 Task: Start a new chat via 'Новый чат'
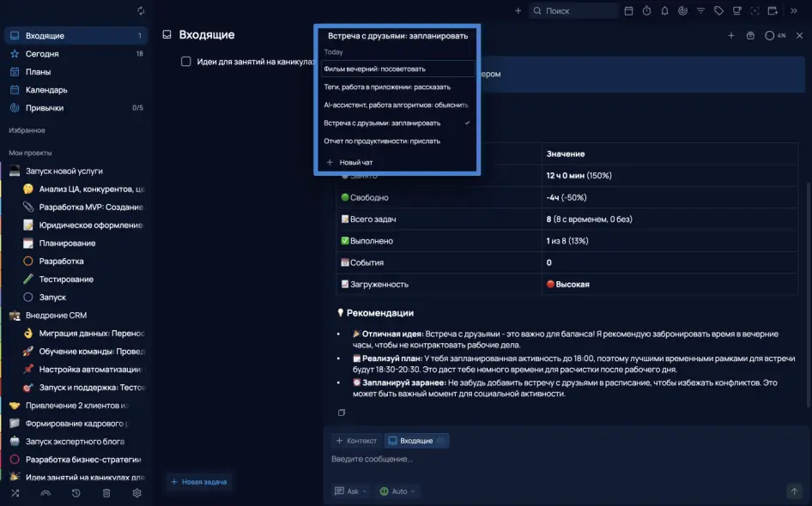tap(354, 162)
